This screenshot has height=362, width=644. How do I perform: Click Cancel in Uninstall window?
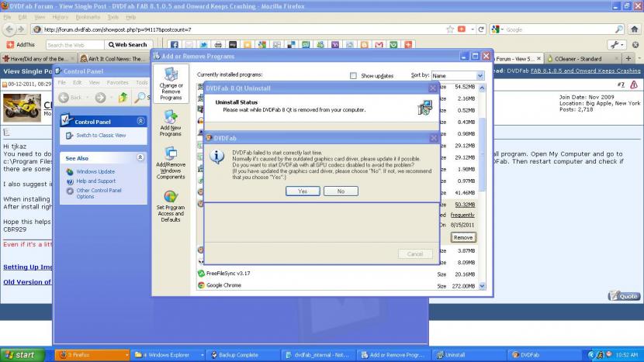point(415,254)
